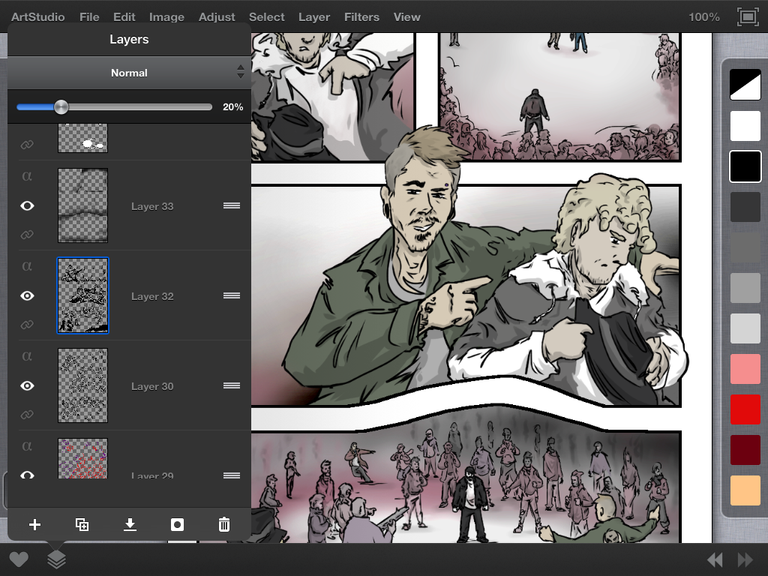The image size is (768, 576).
Task: Open the ArtStudio menu
Action: pos(38,17)
